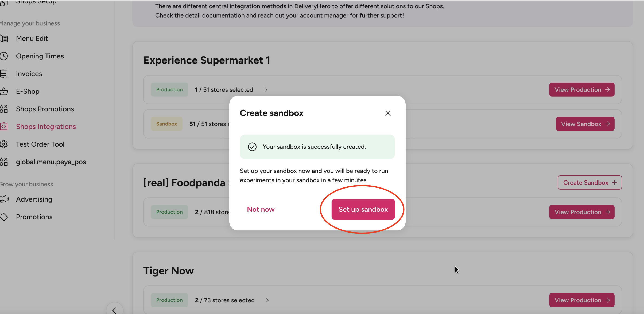This screenshot has width=644, height=314.
Task: Click the E-Shop basket icon
Action: [x=4, y=91]
